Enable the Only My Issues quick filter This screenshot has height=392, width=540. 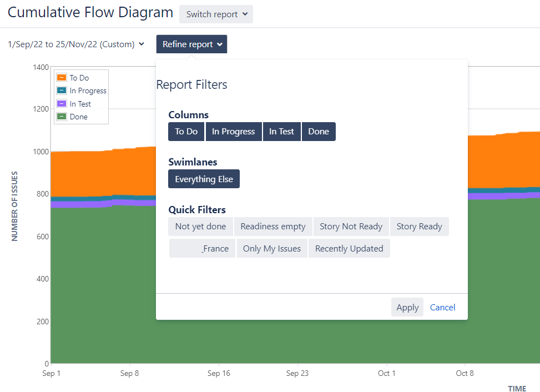click(x=271, y=249)
